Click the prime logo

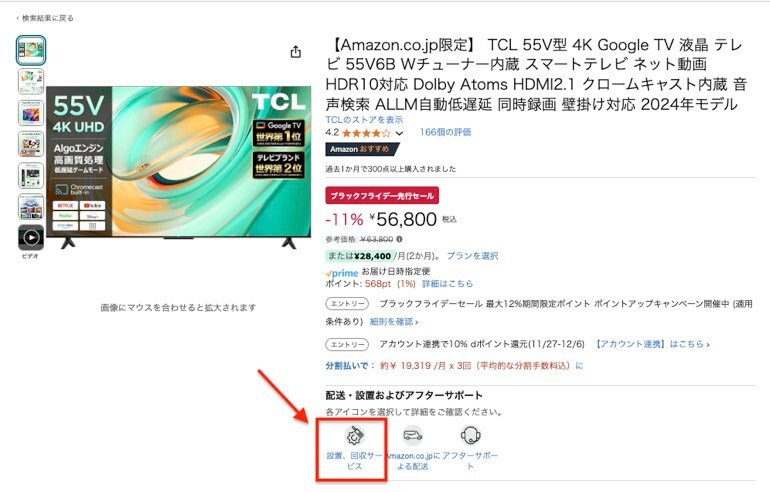point(342,273)
